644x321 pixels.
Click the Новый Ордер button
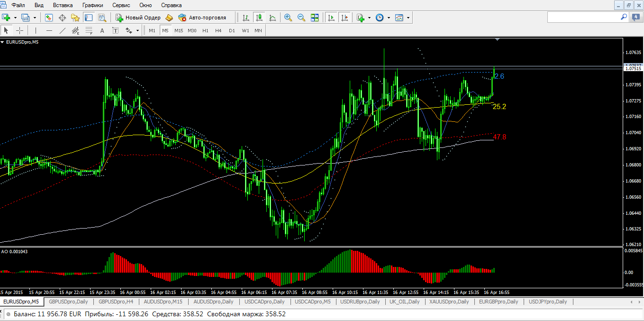[x=138, y=18]
